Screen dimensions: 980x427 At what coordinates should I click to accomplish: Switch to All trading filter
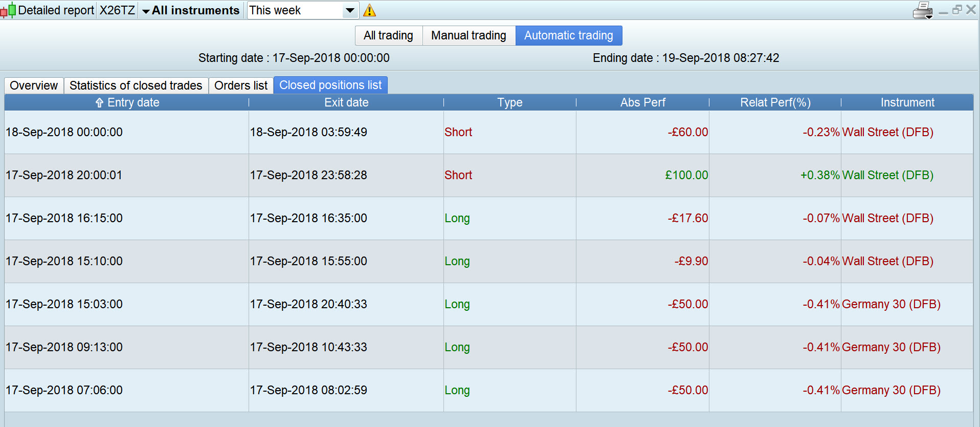point(388,35)
